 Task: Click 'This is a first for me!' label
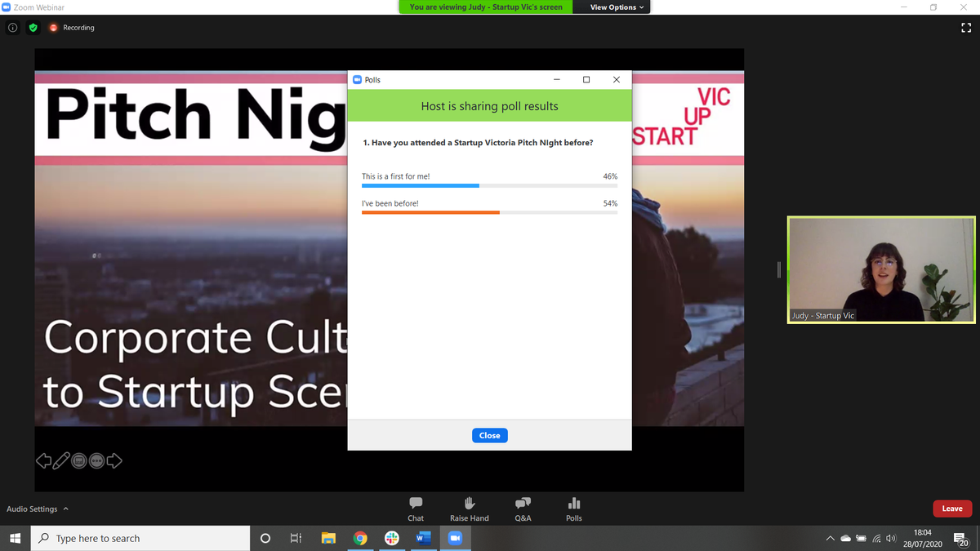[395, 176]
